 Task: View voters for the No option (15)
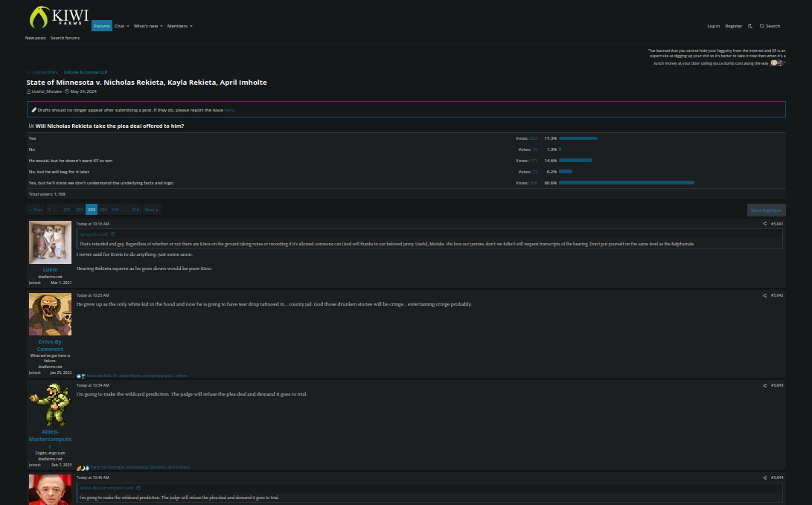[535, 149]
